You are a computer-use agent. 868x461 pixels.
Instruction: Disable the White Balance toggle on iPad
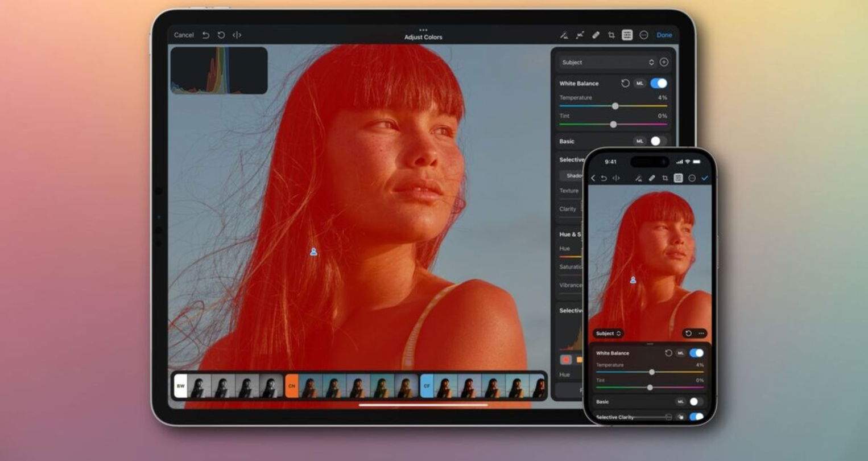point(659,83)
